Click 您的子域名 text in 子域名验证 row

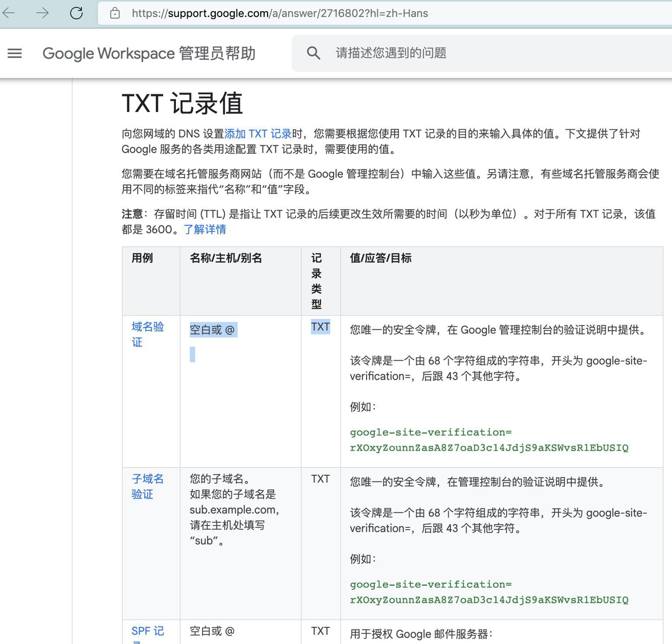[220, 479]
